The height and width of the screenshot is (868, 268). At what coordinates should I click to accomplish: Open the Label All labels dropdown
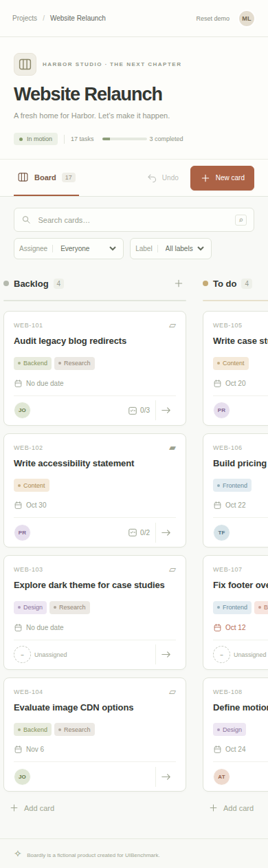170,248
